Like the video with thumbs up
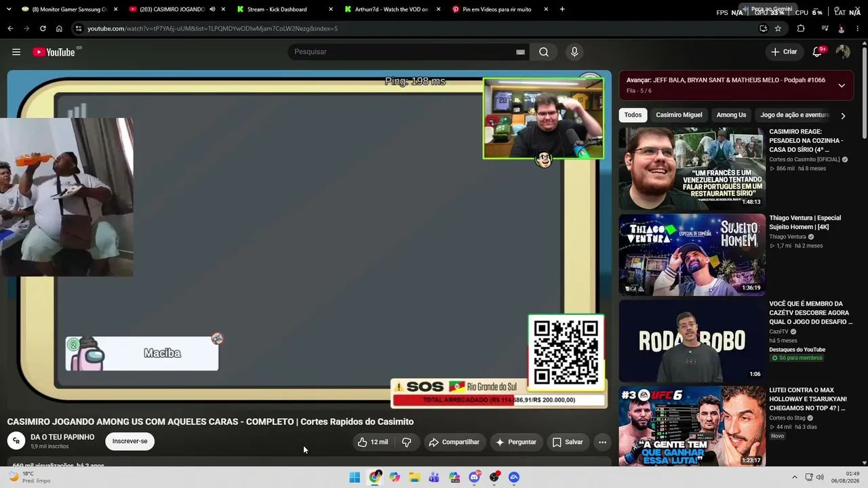 pyautogui.click(x=372, y=442)
